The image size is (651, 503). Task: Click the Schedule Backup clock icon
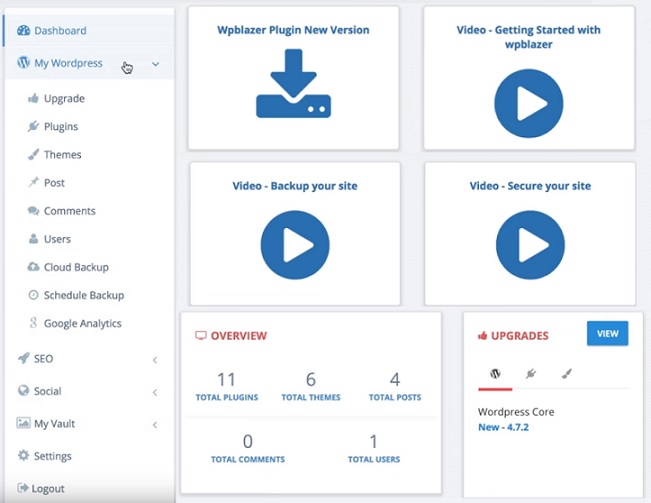33,295
